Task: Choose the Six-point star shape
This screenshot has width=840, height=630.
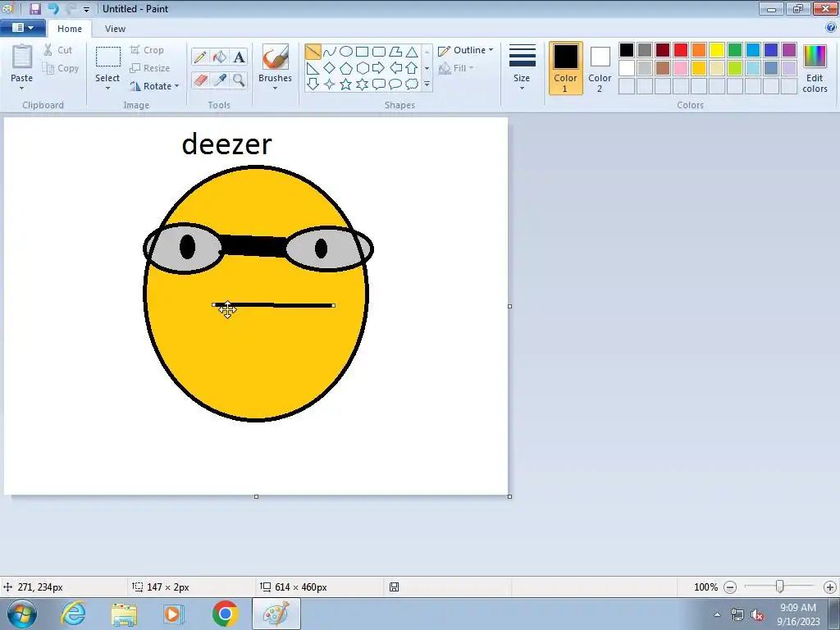Action: coord(362,84)
